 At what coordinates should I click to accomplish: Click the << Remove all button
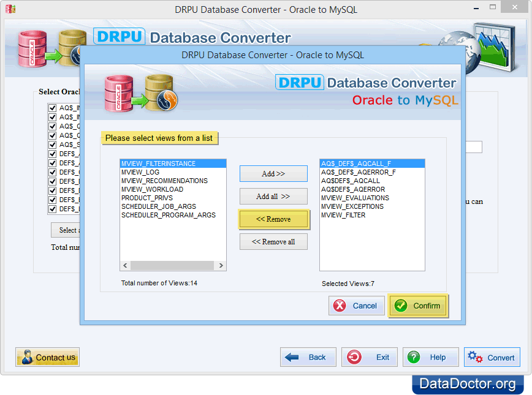click(273, 242)
